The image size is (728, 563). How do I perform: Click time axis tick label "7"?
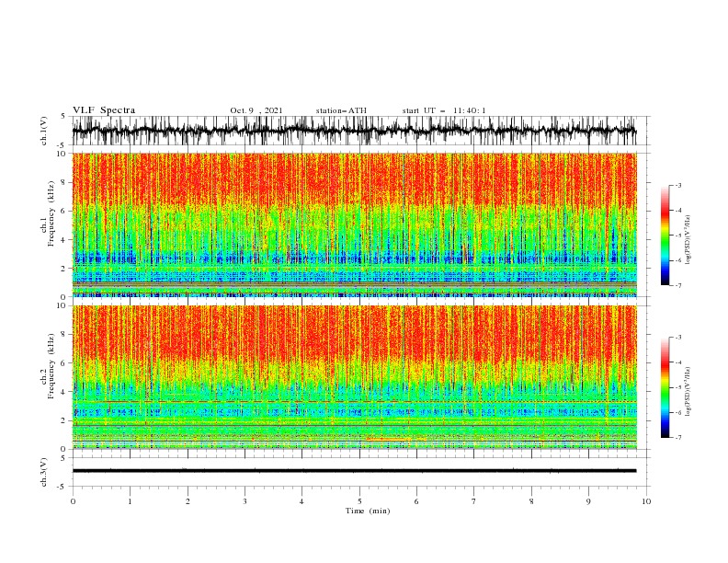[474, 501]
